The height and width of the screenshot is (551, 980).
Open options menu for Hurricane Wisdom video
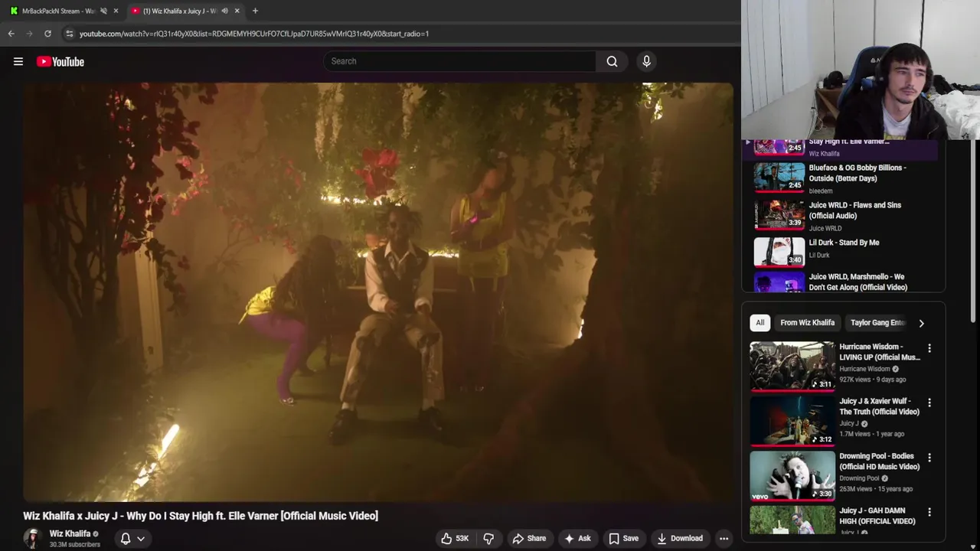point(929,348)
